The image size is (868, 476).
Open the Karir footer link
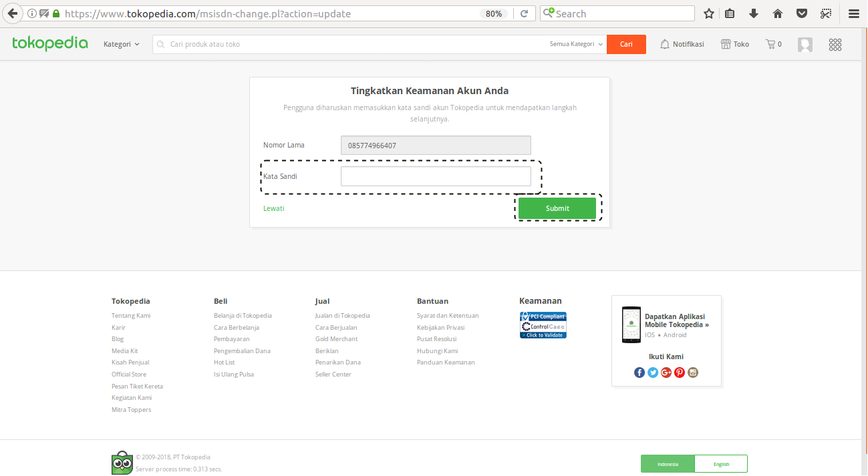coord(118,328)
